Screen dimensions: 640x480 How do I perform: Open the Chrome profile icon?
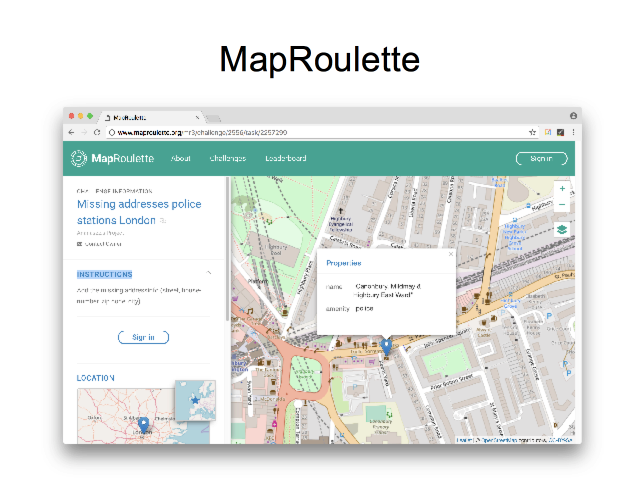pyautogui.click(x=573, y=116)
